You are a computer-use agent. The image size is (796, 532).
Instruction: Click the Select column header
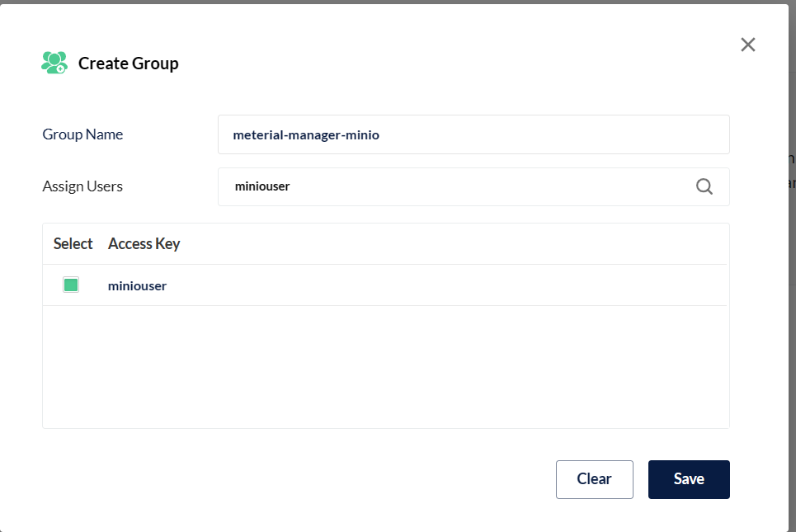(x=73, y=243)
